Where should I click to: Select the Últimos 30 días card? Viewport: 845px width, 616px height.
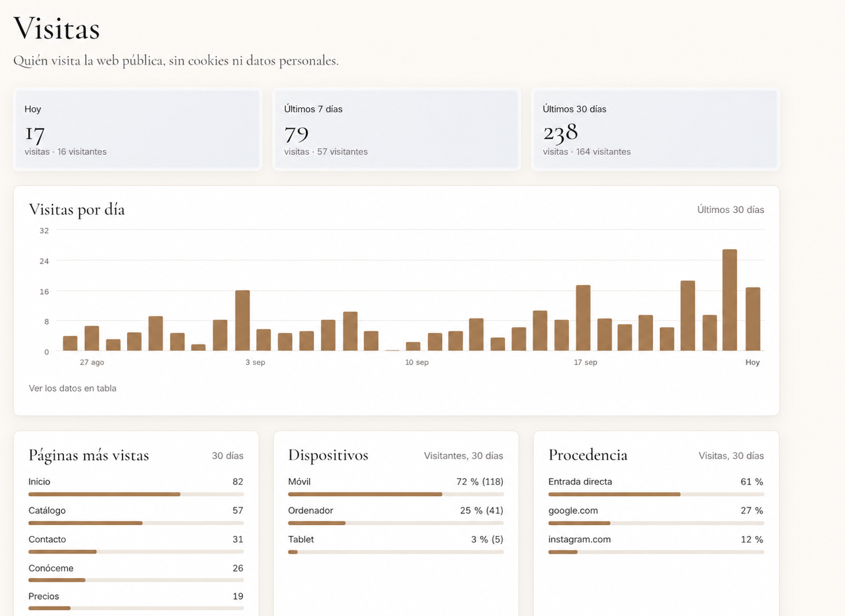tap(655, 129)
